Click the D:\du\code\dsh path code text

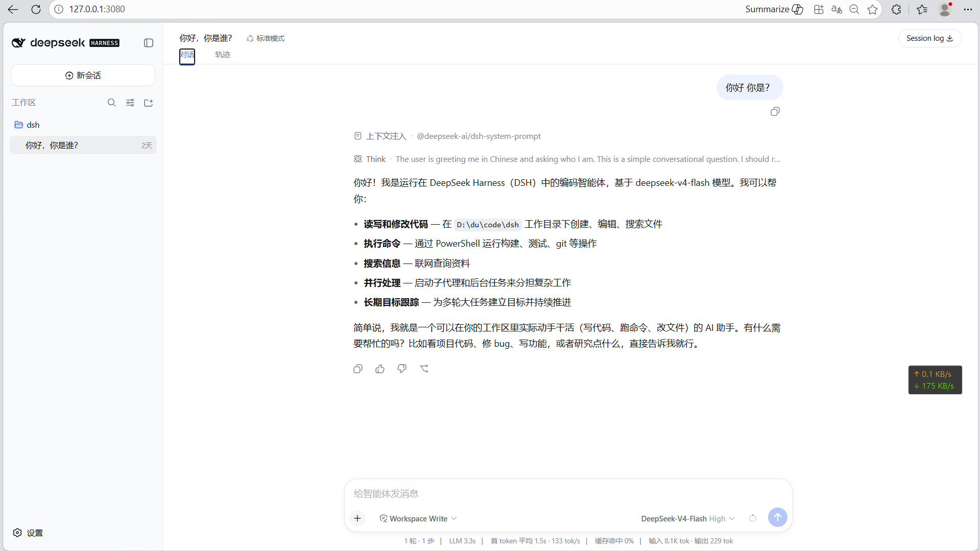pyautogui.click(x=488, y=225)
